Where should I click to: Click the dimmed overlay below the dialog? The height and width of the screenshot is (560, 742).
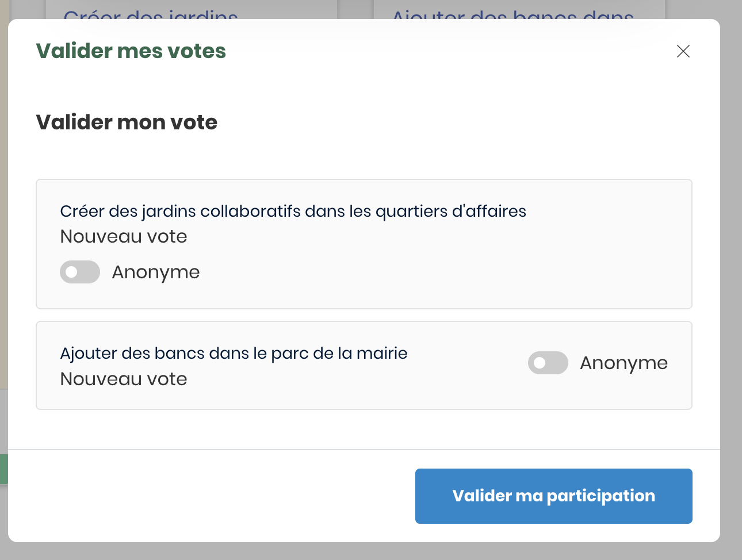(368, 551)
